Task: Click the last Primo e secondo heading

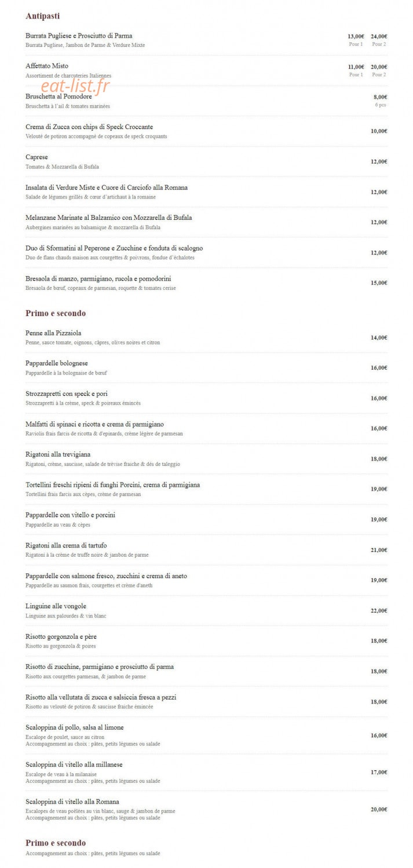Action: click(56, 843)
